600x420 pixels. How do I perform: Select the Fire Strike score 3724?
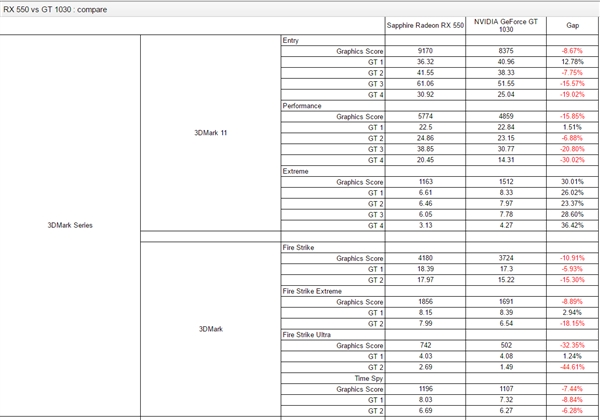click(x=506, y=258)
